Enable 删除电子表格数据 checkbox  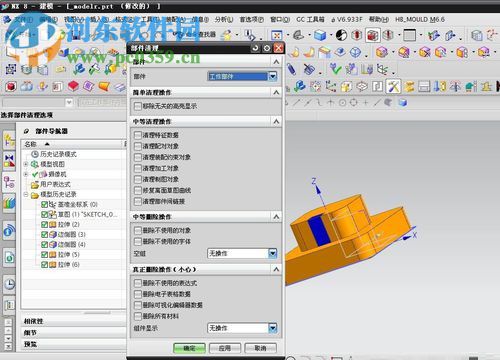tap(137, 294)
